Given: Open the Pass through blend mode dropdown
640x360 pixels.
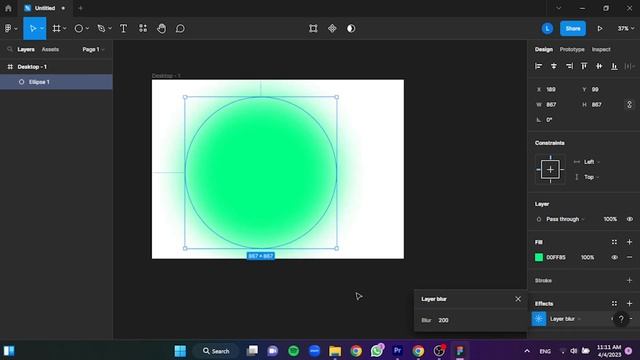Looking at the screenshot, I should [x=565, y=219].
